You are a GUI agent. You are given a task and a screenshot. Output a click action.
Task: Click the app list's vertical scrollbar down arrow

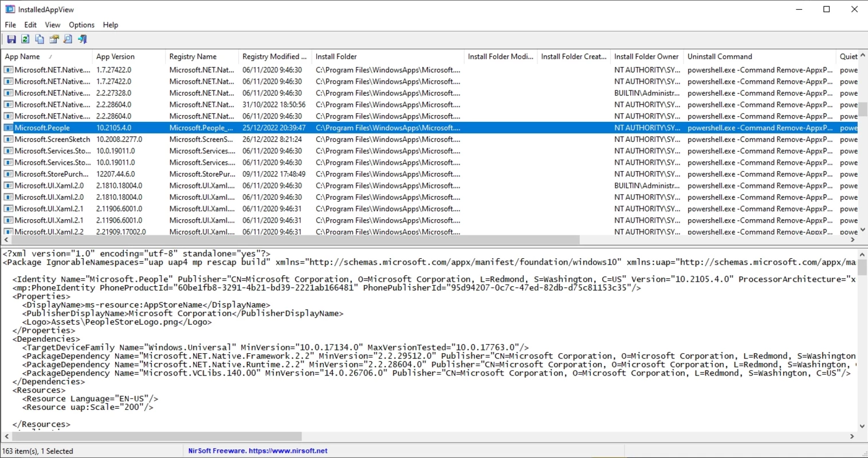(863, 230)
